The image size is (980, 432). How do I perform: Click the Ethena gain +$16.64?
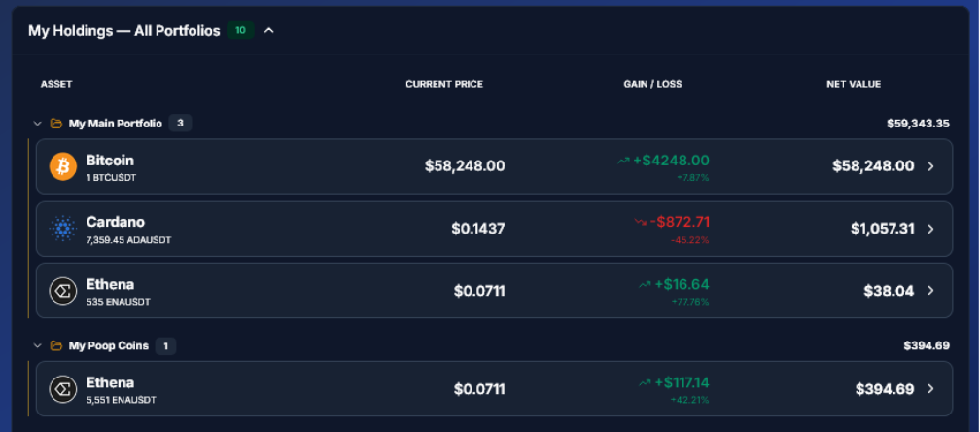point(682,285)
